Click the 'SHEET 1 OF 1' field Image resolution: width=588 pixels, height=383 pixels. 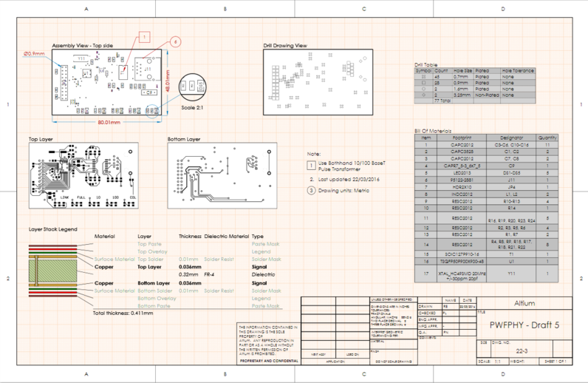[555, 362]
